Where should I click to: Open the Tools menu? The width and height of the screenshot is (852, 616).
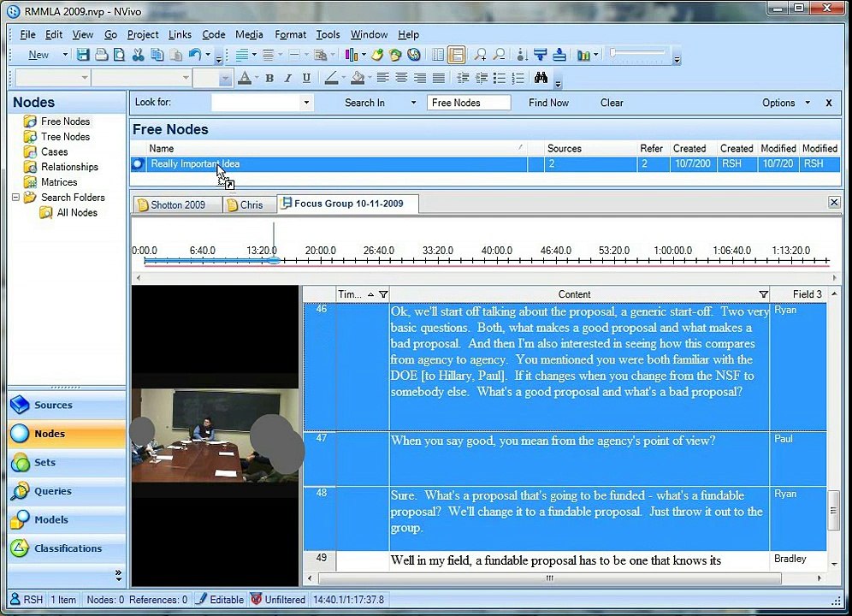pyautogui.click(x=328, y=34)
